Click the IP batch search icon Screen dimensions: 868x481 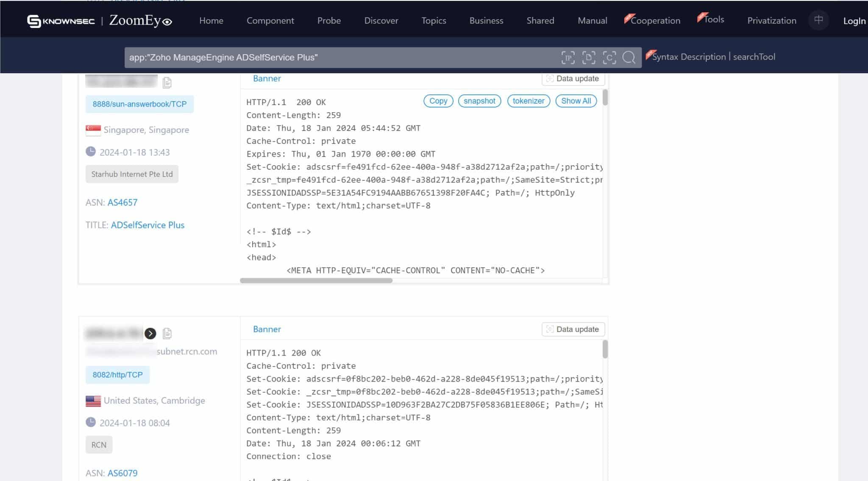point(568,58)
